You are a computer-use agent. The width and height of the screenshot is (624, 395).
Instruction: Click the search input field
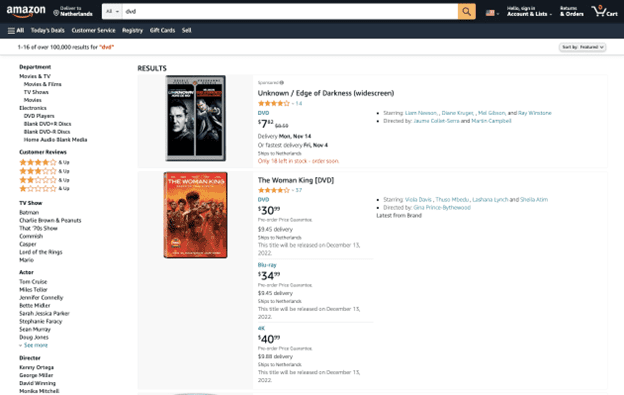tap(290, 12)
